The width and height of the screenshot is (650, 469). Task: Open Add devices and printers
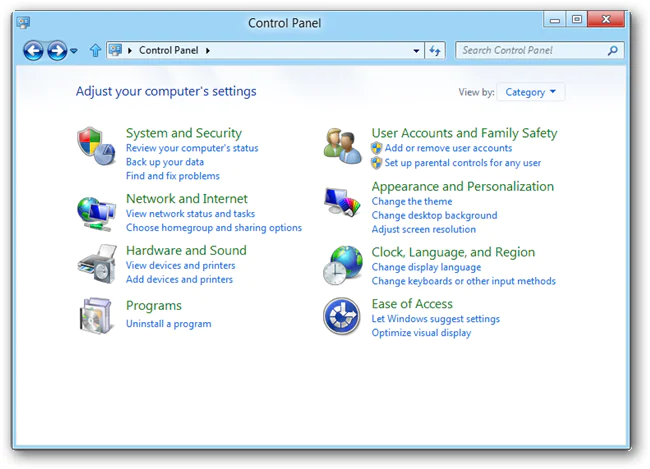179,279
